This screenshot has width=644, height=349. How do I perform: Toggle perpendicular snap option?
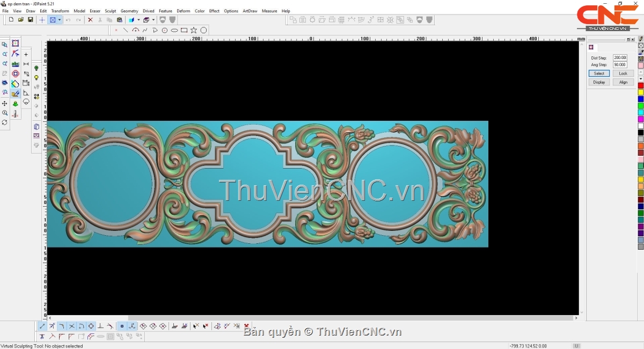pyautogui.click(x=100, y=326)
